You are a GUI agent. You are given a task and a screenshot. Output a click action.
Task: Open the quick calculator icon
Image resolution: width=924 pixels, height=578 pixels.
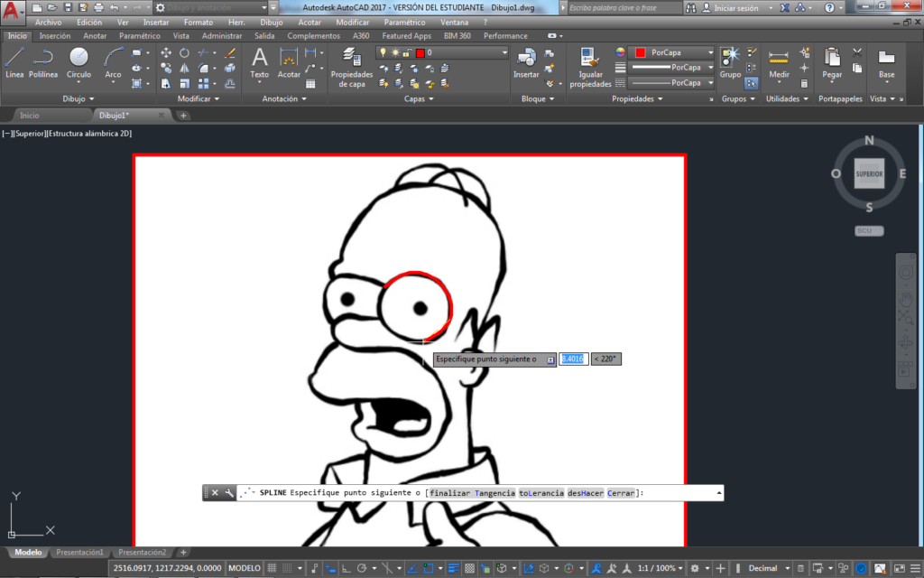[804, 84]
